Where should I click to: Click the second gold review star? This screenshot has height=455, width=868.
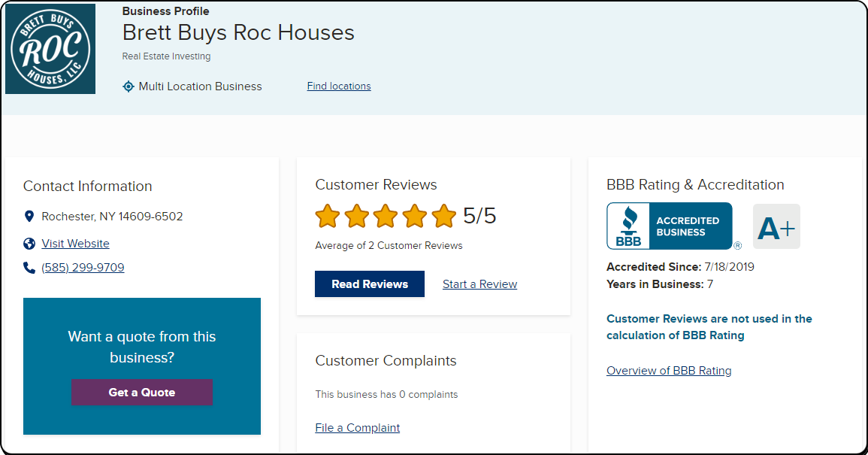(x=357, y=216)
